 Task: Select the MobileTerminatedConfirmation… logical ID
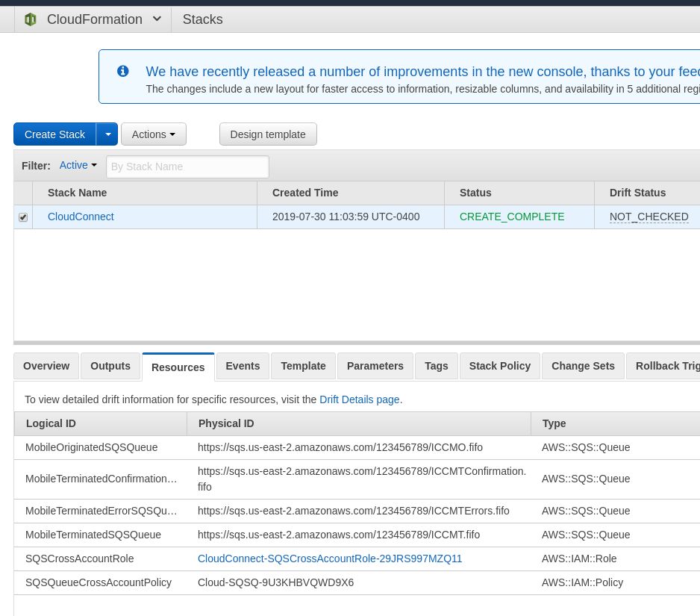(101, 479)
